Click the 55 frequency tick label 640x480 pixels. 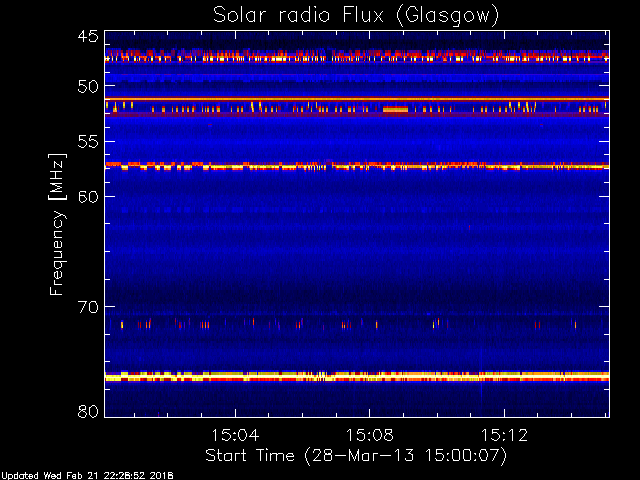click(88, 142)
